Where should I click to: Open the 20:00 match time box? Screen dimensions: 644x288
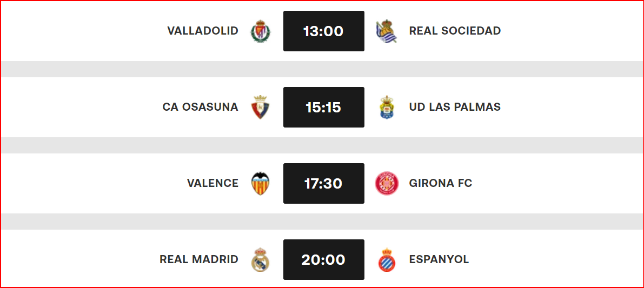tap(324, 259)
